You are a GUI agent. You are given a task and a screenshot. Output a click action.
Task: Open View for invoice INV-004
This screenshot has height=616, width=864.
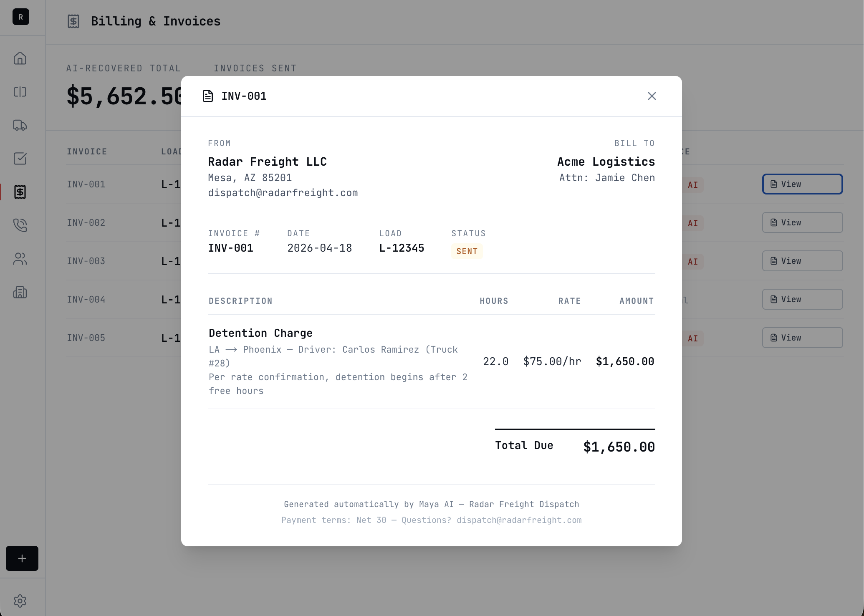pyautogui.click(x=802, y=299)
